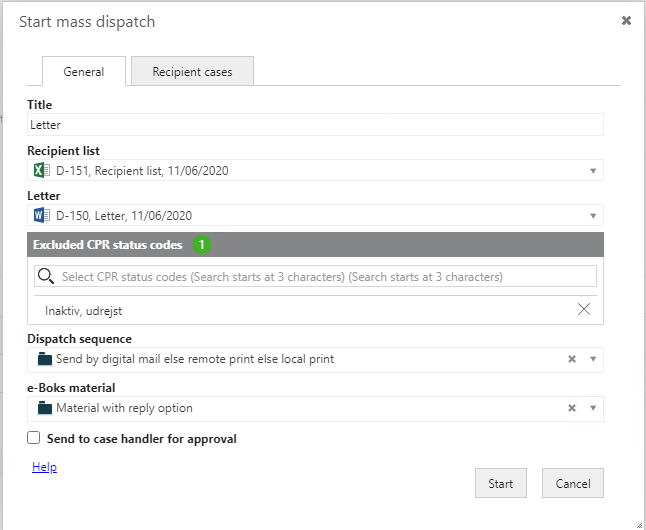The width and height of the screenshot is (646, 530).
Task: Click the green badge showing count 1
Action: click(x=201, y=245)
